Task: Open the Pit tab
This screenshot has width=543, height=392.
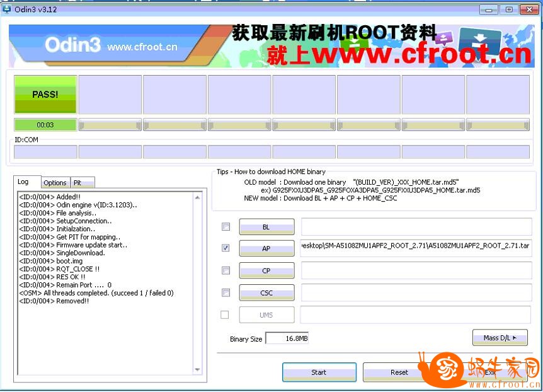Action: coord(82,183)
